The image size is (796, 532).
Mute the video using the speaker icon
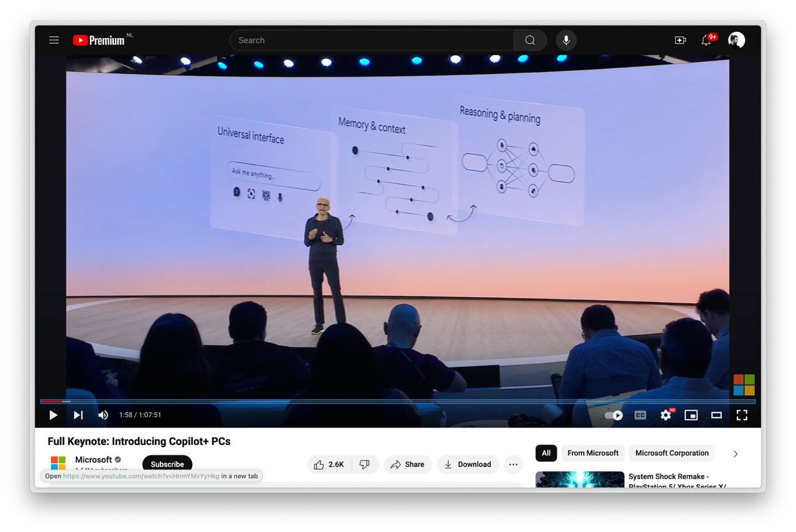coord(103,415)
